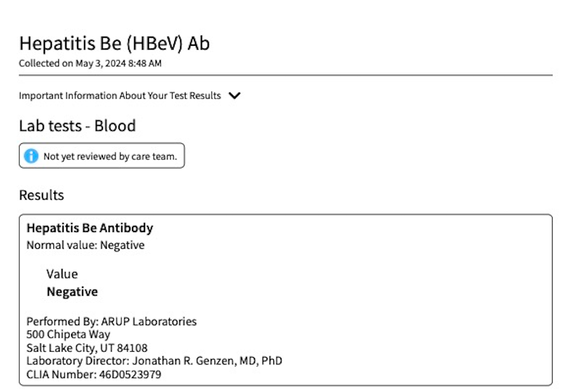Expand the Important Information chevron arrow
This screenshot has height=392, width=565.
pos(235,96)
